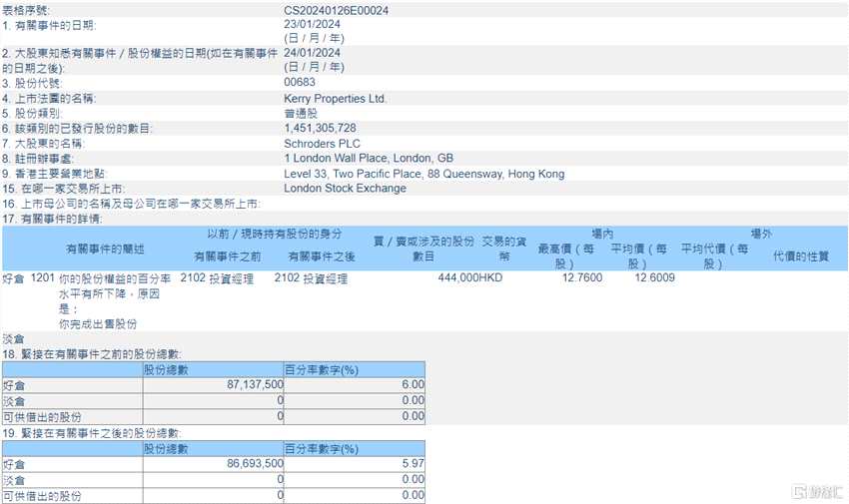This screenshot has width=849, height=504.
Task: Click the 18. 緊接在有關事件之前的股份總數 heading
Action: tap(92, 354)
